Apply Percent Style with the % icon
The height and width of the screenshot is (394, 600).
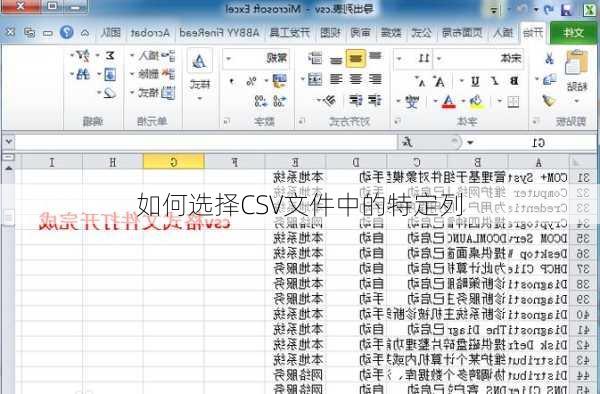(x=251, y=81)
